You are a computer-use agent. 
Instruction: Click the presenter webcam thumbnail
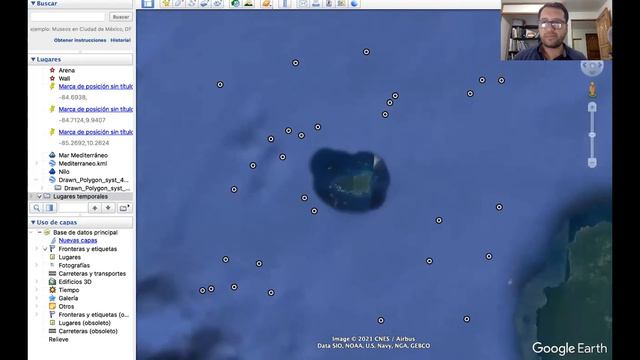(x=556, y=30)
